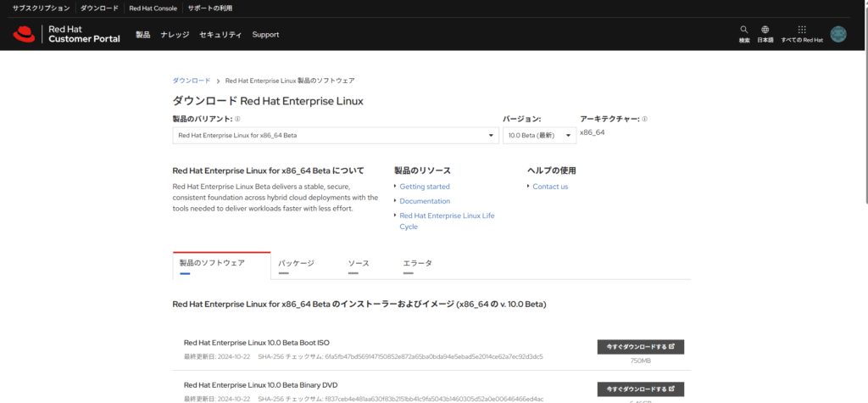Viewport: 868px width, 403px height.
Task: Click the Red Hat logo icon
Action: [x=23, y=34]
